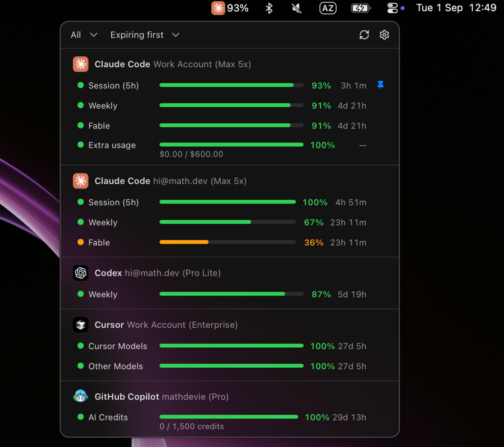Click the Extra usage progress bar

pos(231,145)
